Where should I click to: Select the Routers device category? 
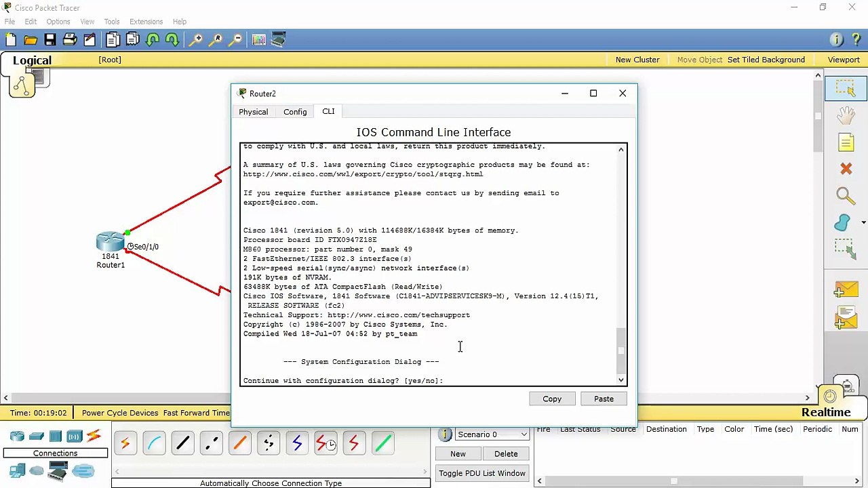pos(17,436)
